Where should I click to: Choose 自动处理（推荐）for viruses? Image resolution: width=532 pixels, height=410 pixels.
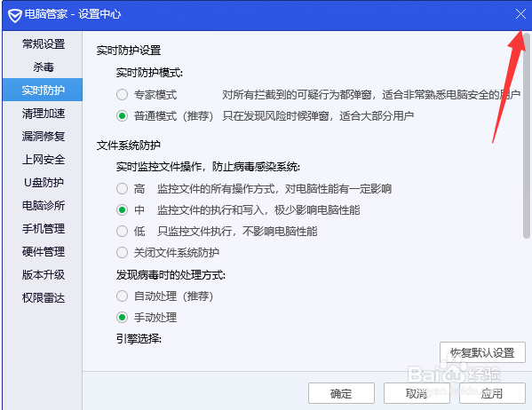pyautogui.click(x=123, y=296)
